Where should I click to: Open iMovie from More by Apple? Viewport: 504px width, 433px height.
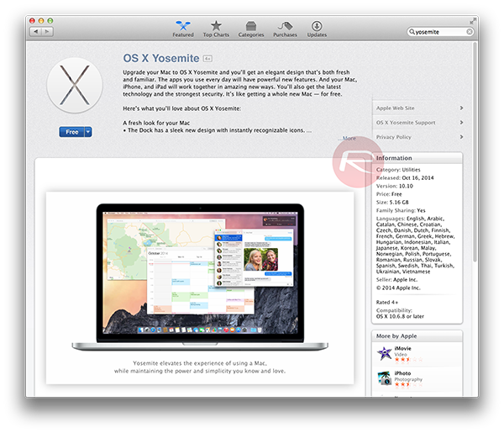(x=402, y=348)
